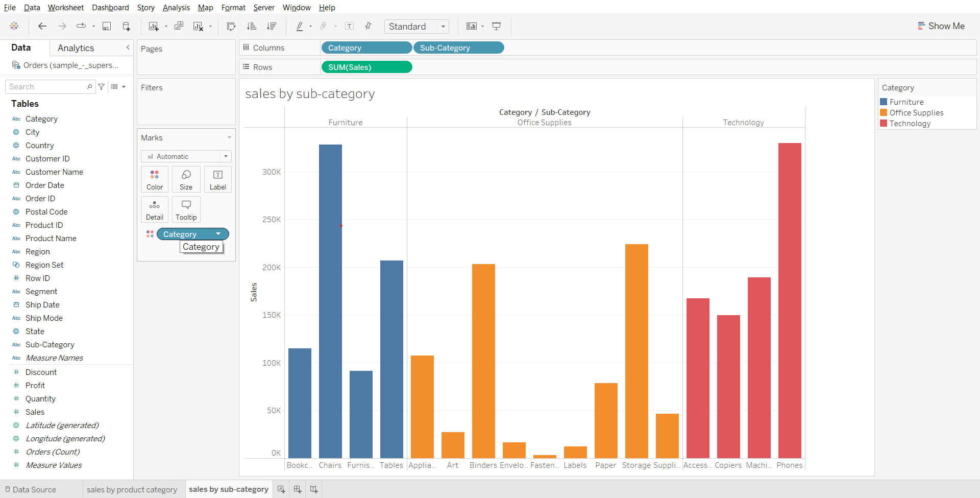The width and height of the screenshot is (980, 498).
Task: Click the New Dashboard icon at bottom
Action: point(298,489)
